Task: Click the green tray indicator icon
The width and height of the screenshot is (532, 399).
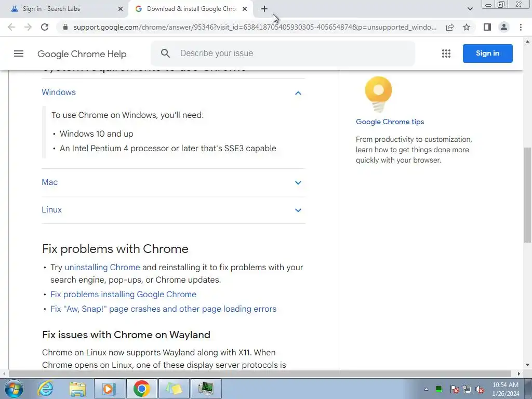Action: coord(439,389)
